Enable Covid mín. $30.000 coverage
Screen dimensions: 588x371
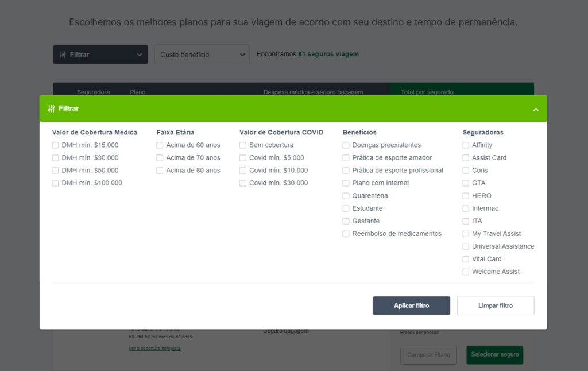coord(242,183)
